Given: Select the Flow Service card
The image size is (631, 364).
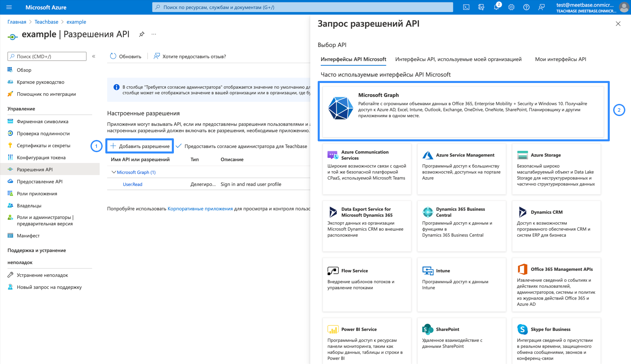Looking at the screenshot, I should tap(367, 285).
